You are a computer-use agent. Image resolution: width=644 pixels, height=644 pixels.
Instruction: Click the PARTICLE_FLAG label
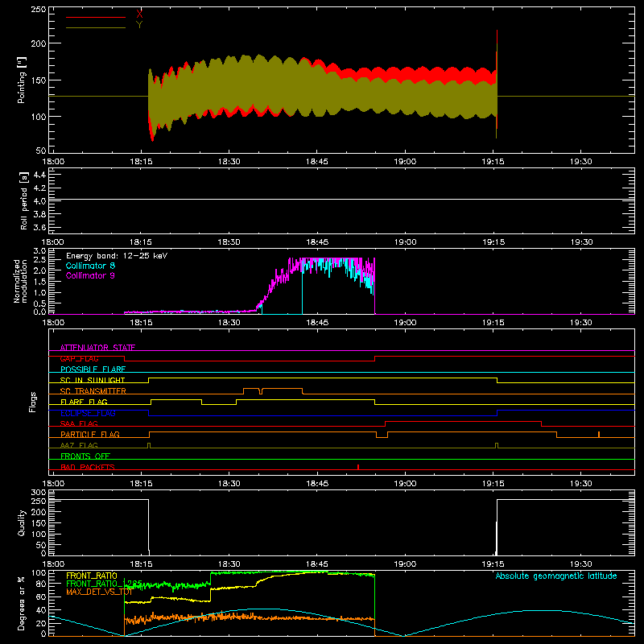pos(90,434)
